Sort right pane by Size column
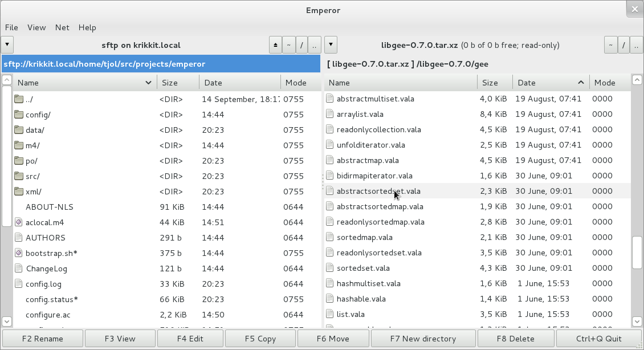Viewport: 644px width, 350px height. click(x=495, y=83)
